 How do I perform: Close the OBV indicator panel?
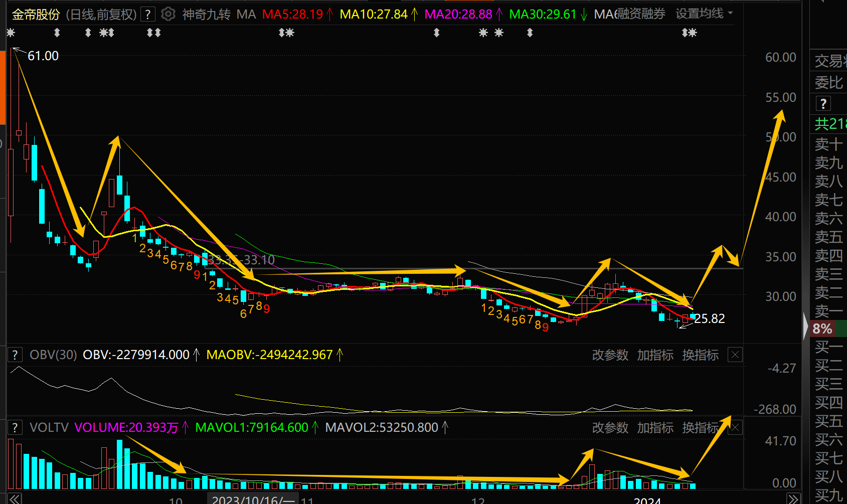click(x=735, y=355)
